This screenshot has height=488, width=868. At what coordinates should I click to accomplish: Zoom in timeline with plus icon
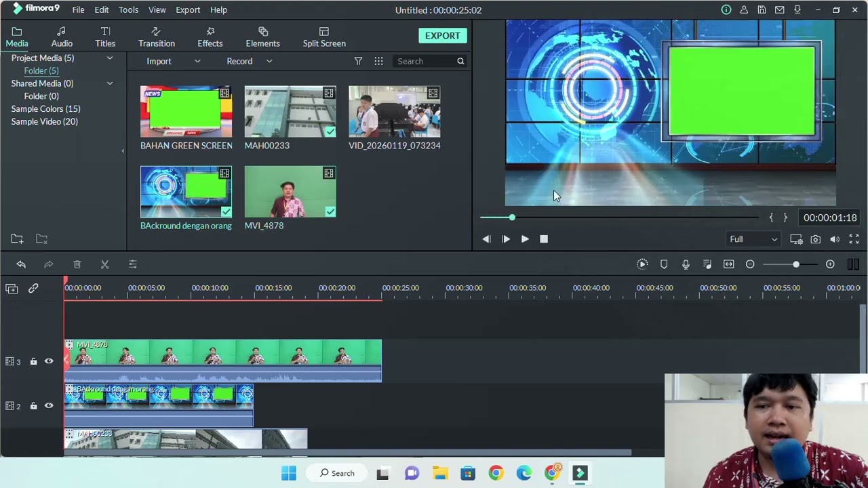[x=830, y=264]
